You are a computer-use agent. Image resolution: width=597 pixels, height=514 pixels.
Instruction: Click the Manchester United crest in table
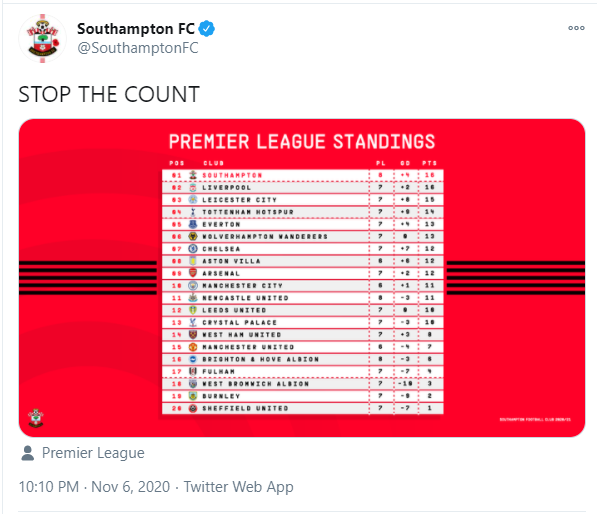[x=193, y=347]
